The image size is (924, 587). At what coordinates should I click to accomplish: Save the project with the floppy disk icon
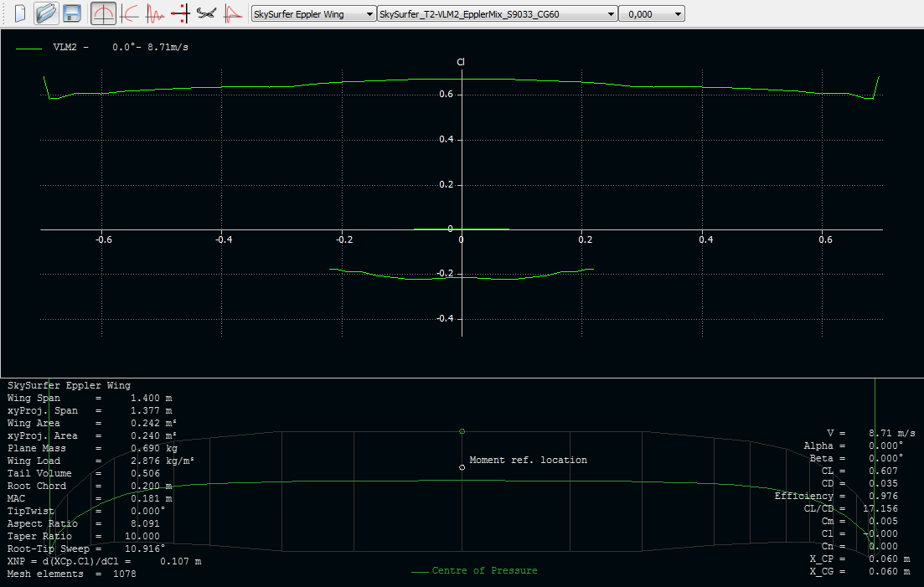[x=72, y=13]
